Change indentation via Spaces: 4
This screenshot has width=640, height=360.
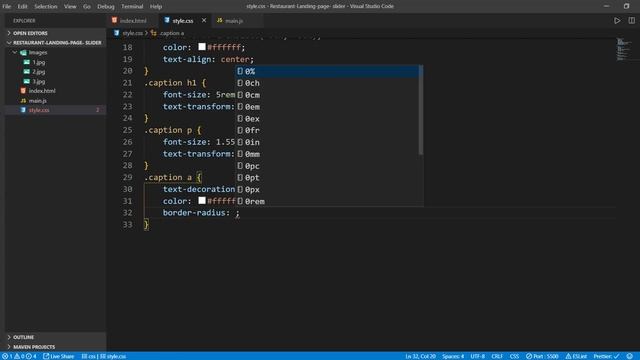[453, 356]
